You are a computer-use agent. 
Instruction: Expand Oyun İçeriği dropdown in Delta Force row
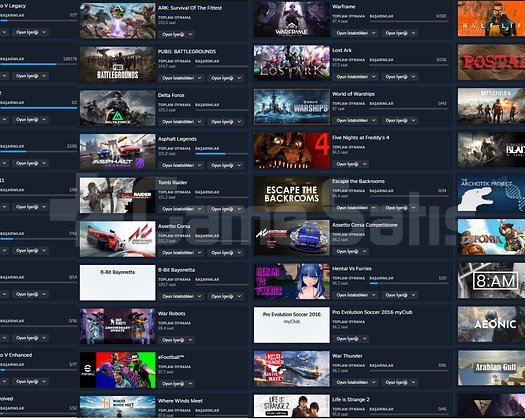tap(225, 122)
